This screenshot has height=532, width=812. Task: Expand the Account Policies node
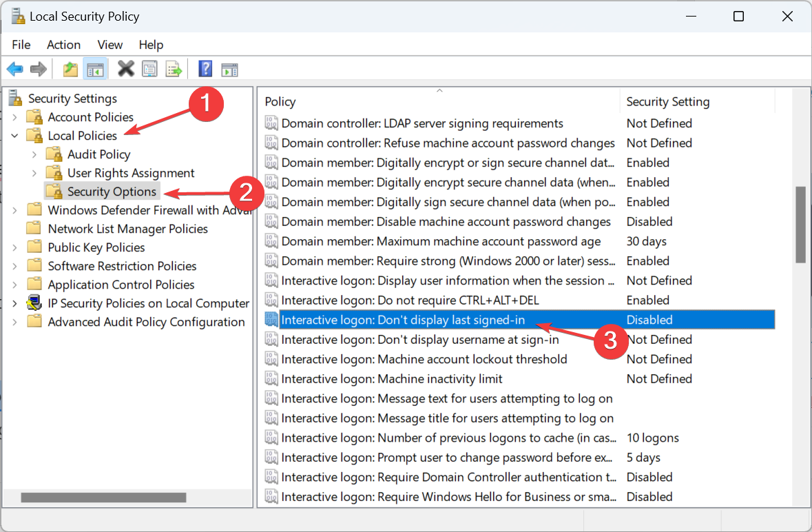15,117
